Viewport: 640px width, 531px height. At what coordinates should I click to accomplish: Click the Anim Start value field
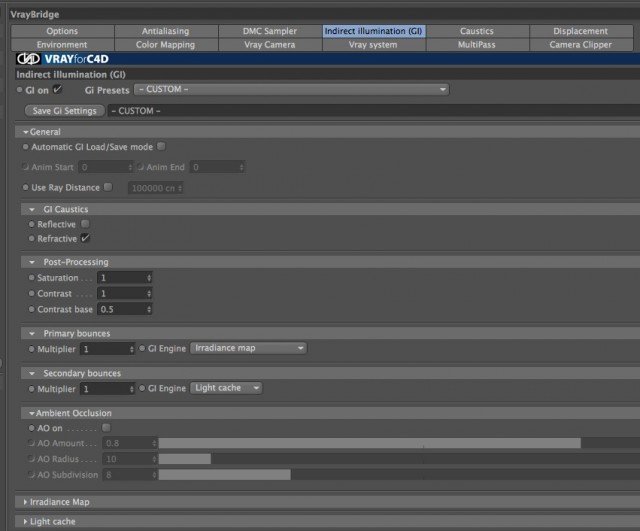tap(105, 167)
